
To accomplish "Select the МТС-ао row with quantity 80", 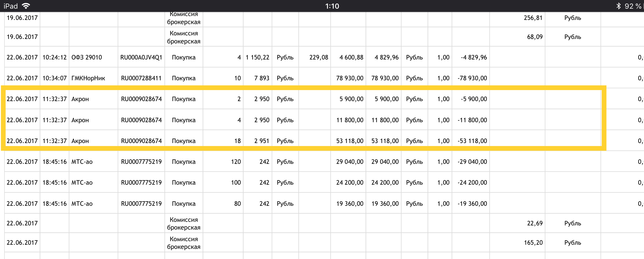I will pos(237,204).
